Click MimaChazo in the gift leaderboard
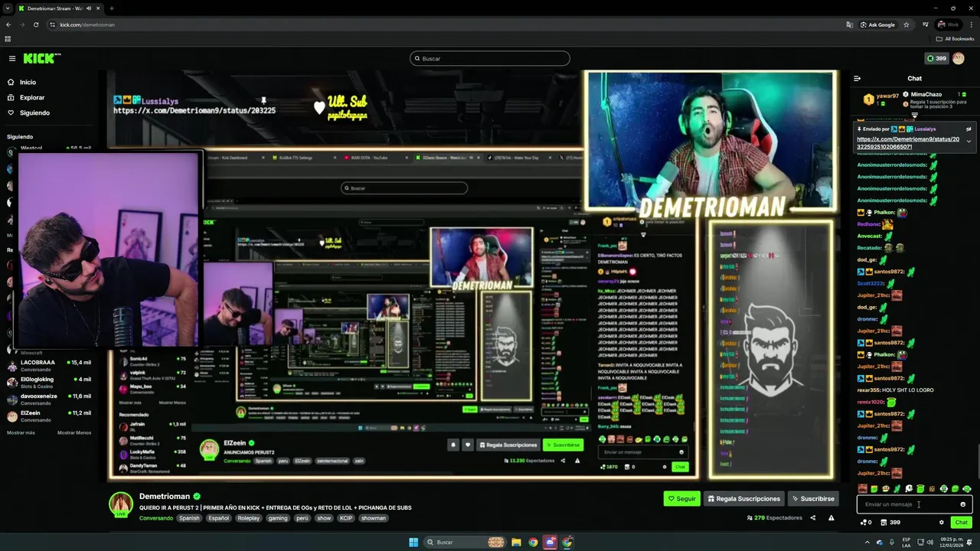The height and width of the screenshot is (551, 980). coord(926,94)
